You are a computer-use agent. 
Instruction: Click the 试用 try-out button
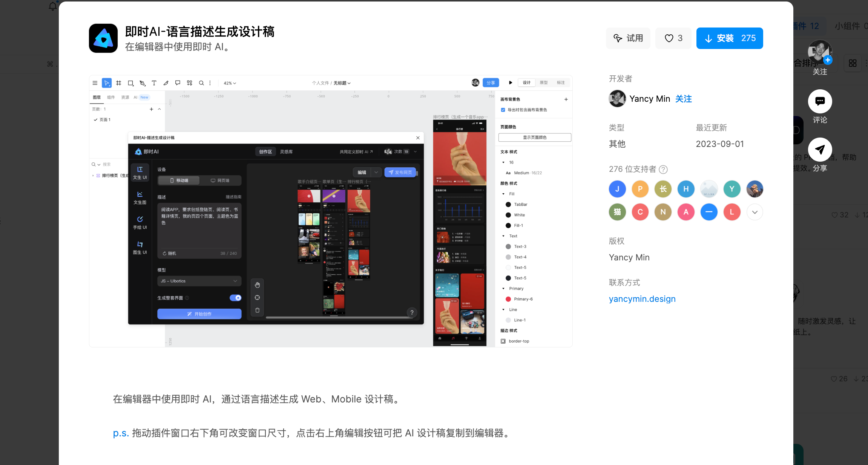click(x=628, y=38)
